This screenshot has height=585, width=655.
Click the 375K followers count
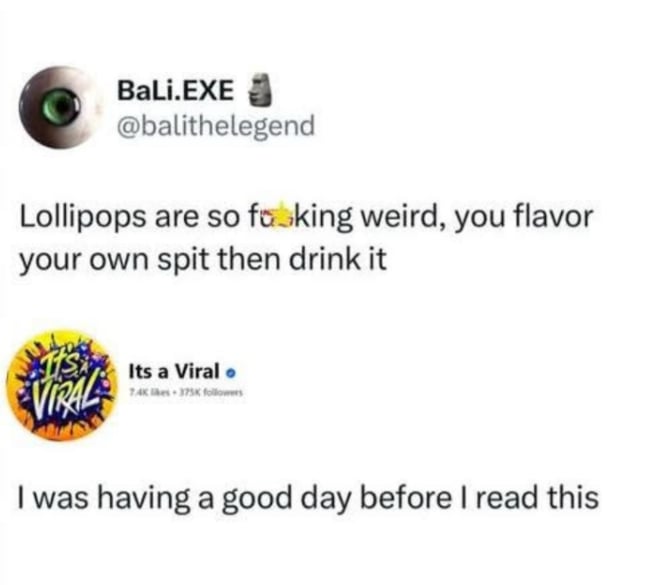pyautogui.click(x=206, y=393)
